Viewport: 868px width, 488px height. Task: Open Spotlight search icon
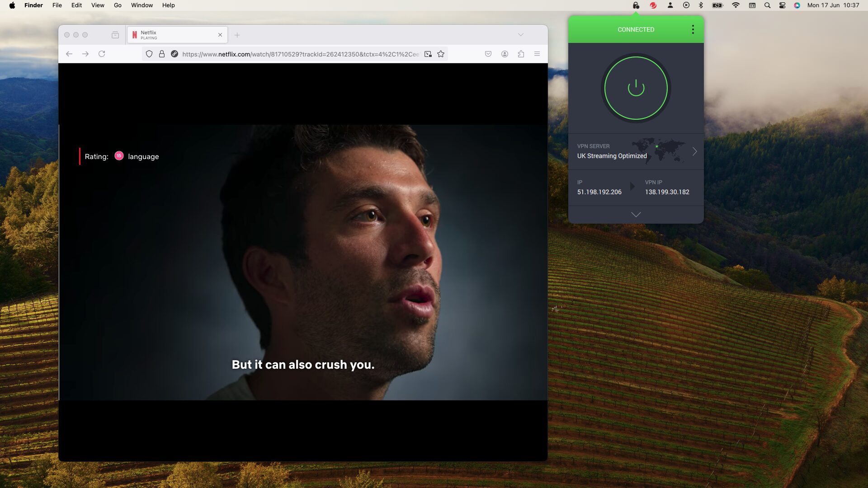767,5
